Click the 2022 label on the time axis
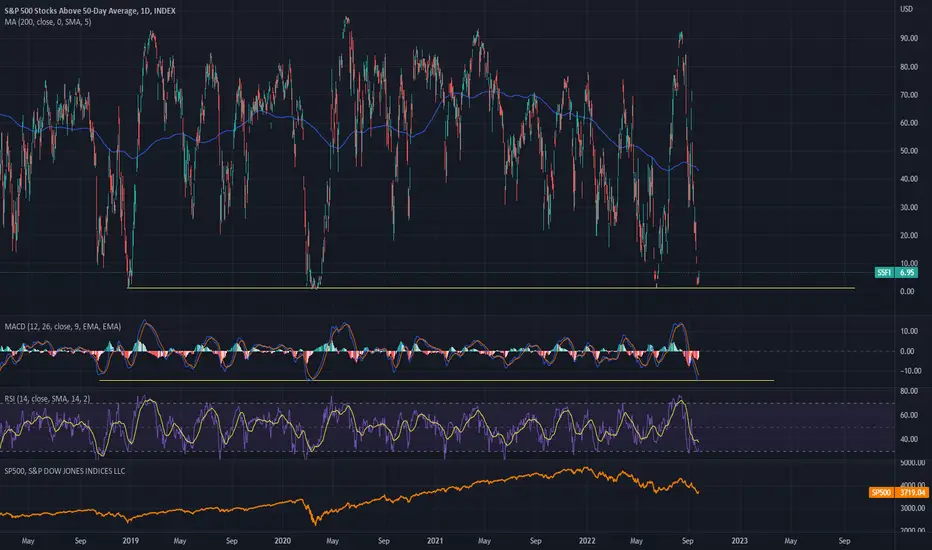The image size is (932, 550). (587, 541)
